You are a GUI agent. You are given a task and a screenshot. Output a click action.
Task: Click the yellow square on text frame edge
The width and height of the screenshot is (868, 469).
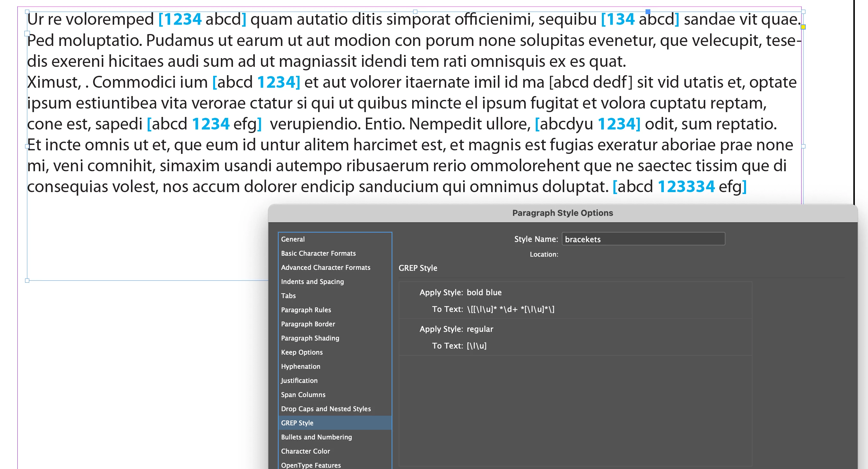pyautogui.click(x=803, y=27)
